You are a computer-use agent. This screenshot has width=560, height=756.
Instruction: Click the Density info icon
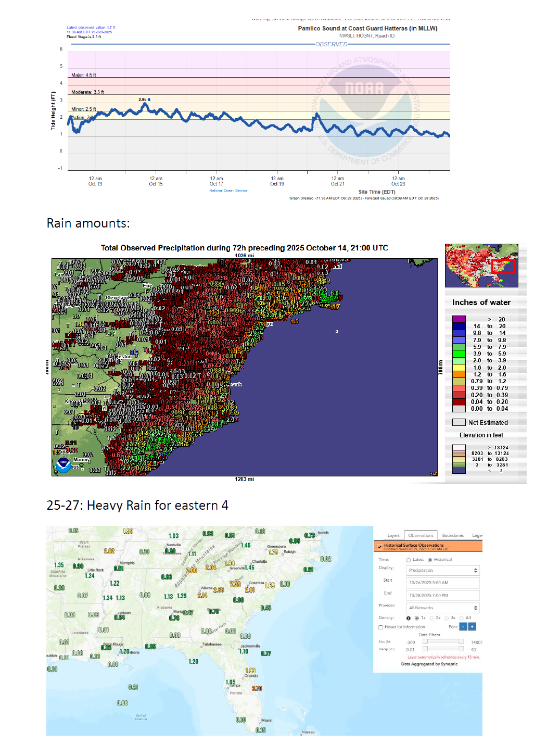pyautogui.click(x=409, y=618)
